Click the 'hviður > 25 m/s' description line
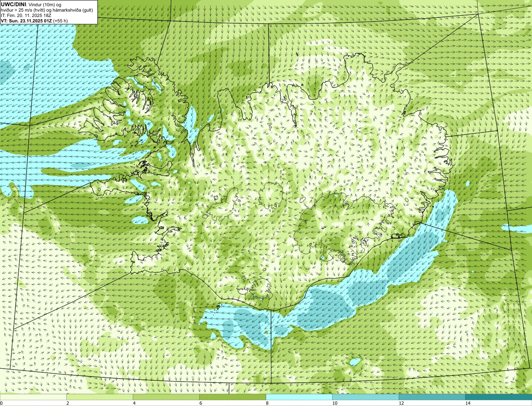 [x=47, y=10]
